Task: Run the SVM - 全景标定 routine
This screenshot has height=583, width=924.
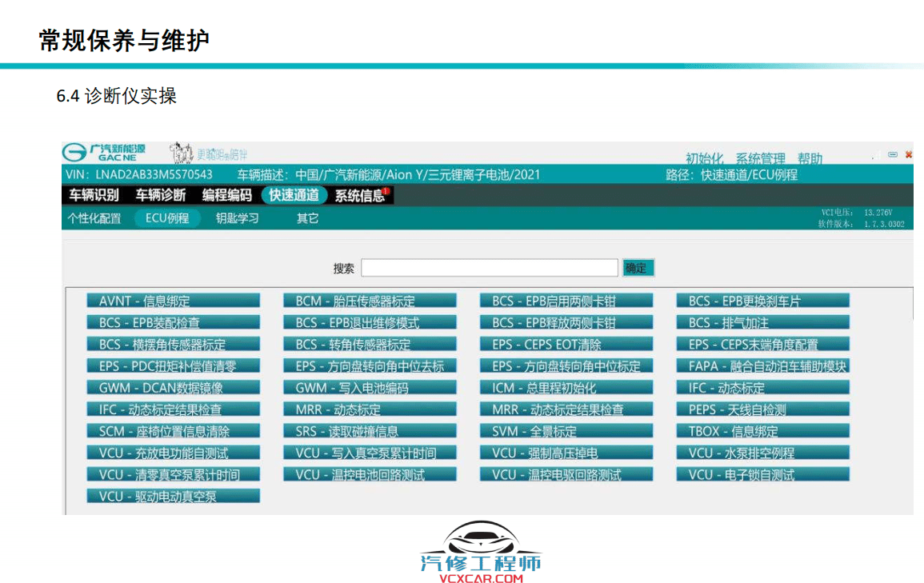Action: coord(566,429)
